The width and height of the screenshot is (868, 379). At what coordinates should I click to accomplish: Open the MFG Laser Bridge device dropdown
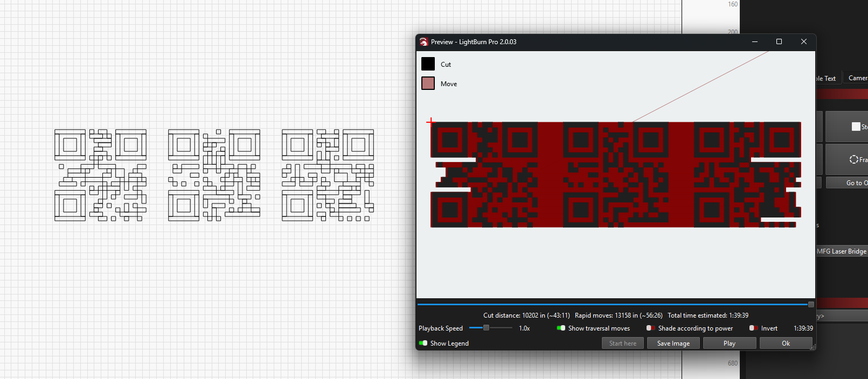pos(842,251)
